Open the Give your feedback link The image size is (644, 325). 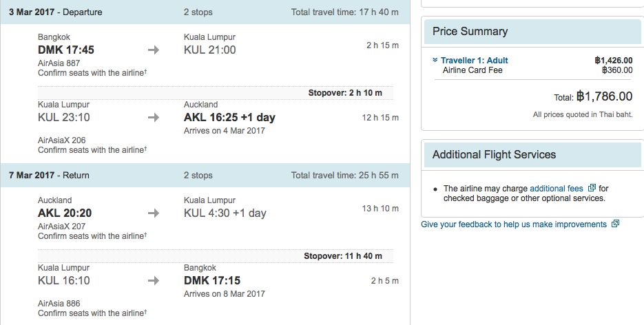pos(514,224)
